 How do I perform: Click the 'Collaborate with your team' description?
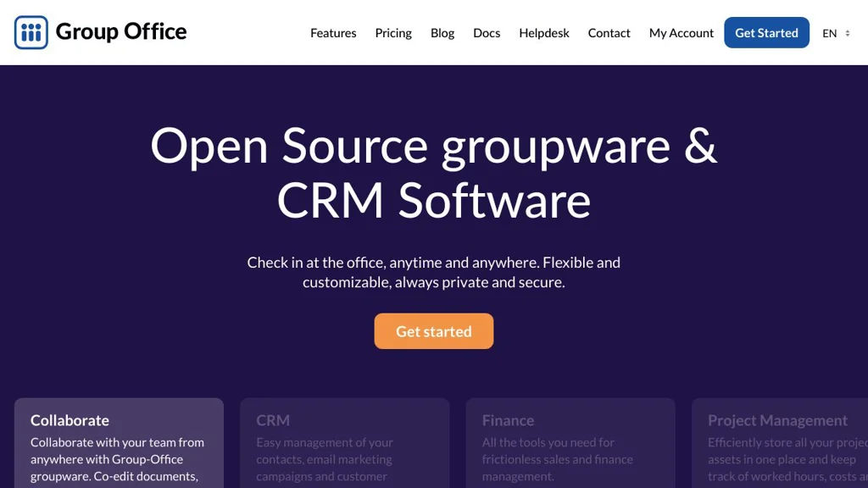click(117, 459)
